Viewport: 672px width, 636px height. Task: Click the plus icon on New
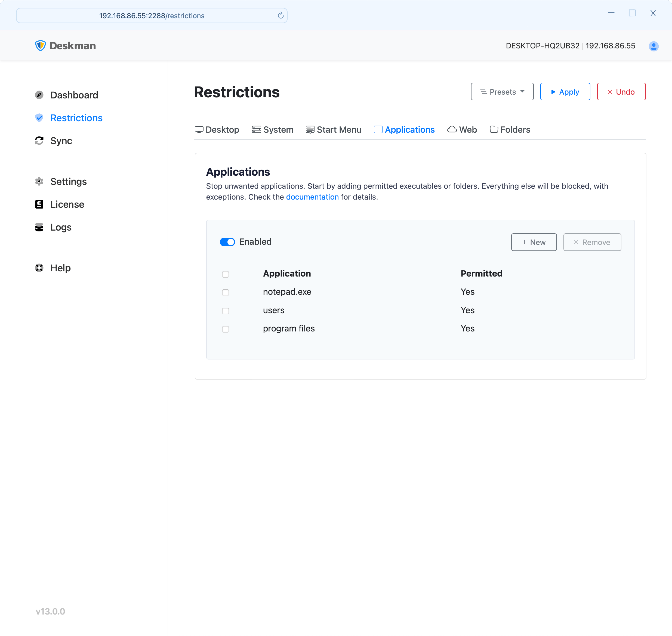(525, 242)
